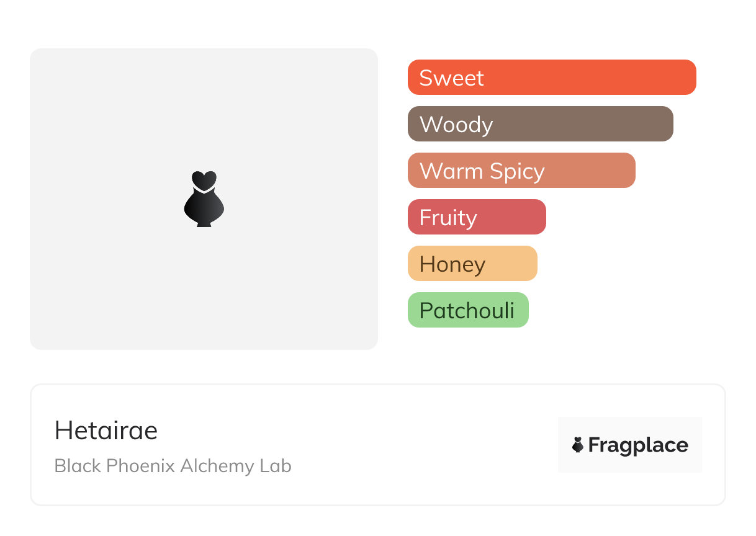
Task: Click the word 'Black' in the brand name
Action: [x=78, y=466]
